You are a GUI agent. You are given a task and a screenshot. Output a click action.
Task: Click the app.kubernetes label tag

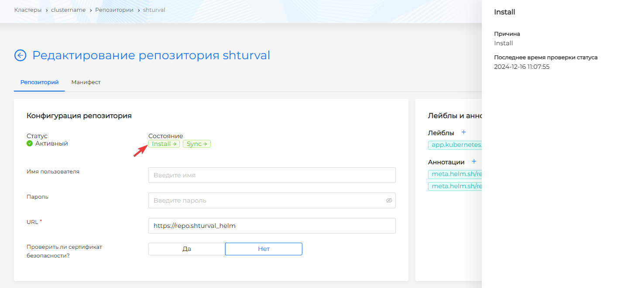(x=455, y=145)
